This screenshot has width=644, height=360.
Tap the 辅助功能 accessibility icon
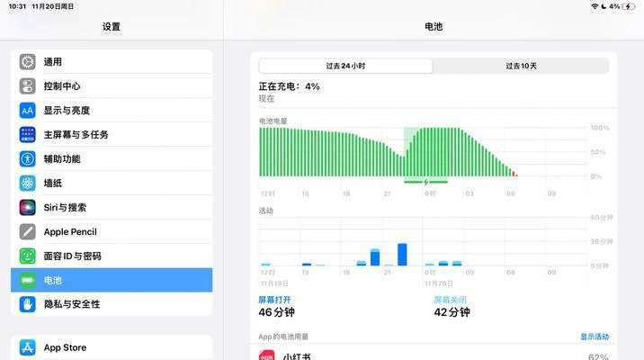tap(28, 158)
